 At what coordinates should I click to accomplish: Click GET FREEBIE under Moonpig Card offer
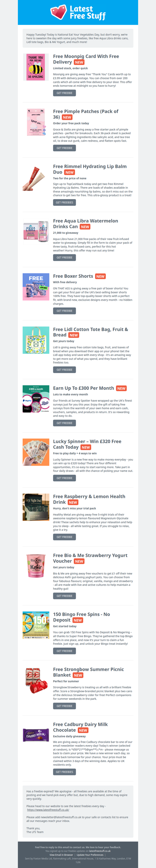pos(64,93)
